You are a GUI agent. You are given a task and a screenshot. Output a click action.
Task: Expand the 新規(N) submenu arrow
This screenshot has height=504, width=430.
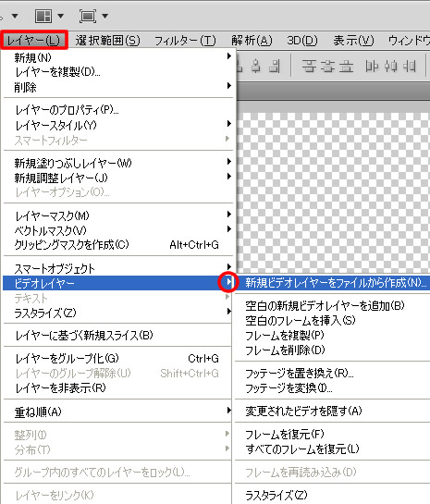click(x=228, y=56)
